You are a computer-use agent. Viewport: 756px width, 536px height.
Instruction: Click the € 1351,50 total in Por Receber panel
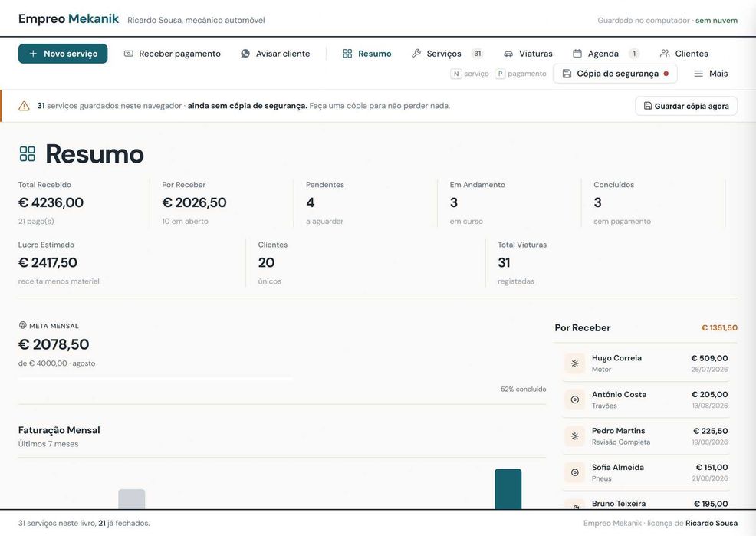point(719,327)
